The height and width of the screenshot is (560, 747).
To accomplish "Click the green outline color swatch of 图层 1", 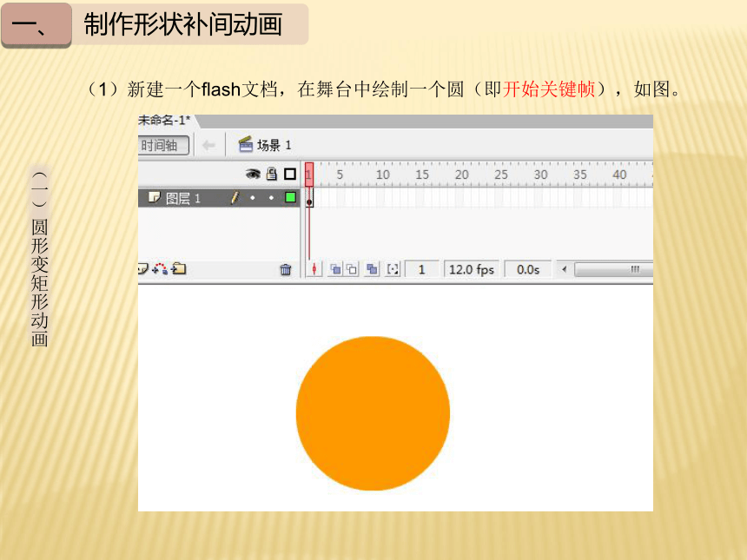I will 290,197.
